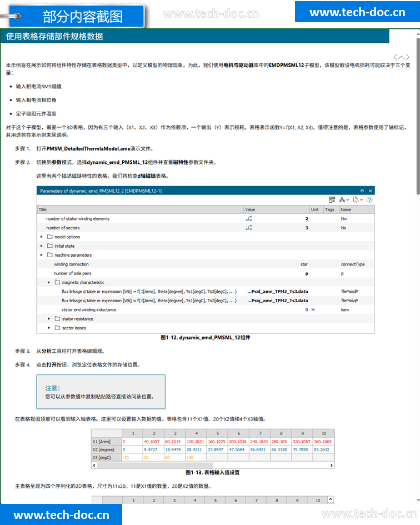Click the 9.4737 cell in X2 row

tap(153, 449)
